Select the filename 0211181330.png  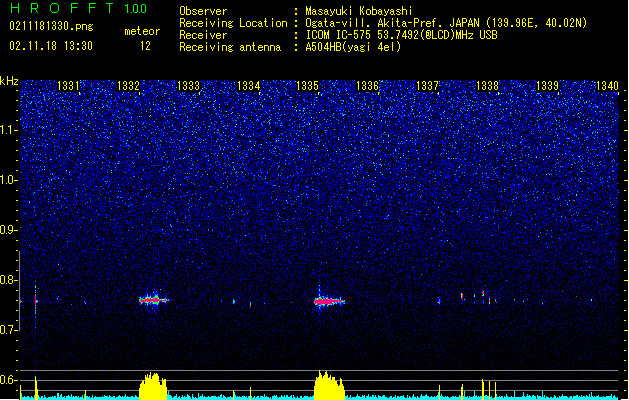51,26
